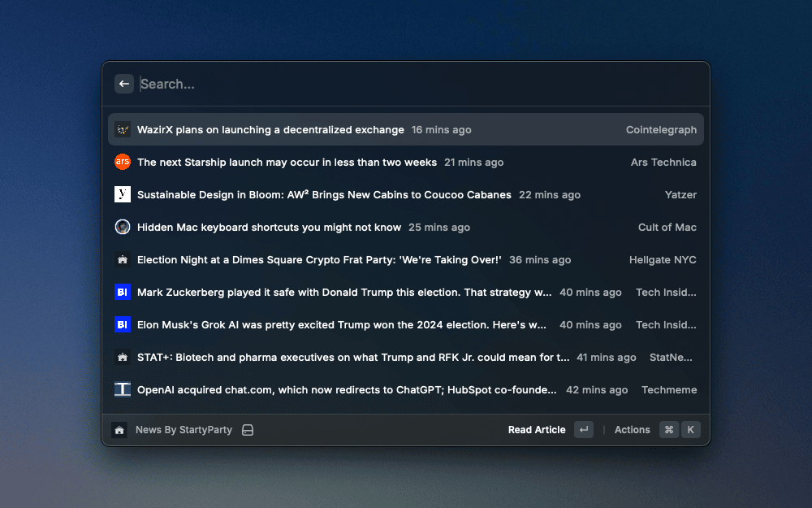The width and height of the screenshot is (812, 508).
Task: Click the StartyParty home icon in the footer
Action: (x=119, y=430)
